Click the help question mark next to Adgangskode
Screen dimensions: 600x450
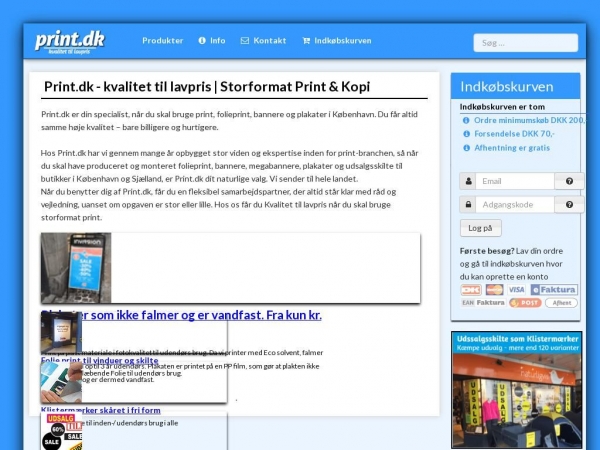pos(569,205)
